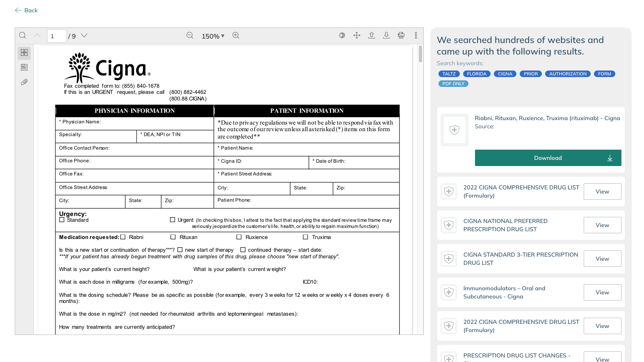Open the more options menu
644x362 pixels.
pos(416,36)
